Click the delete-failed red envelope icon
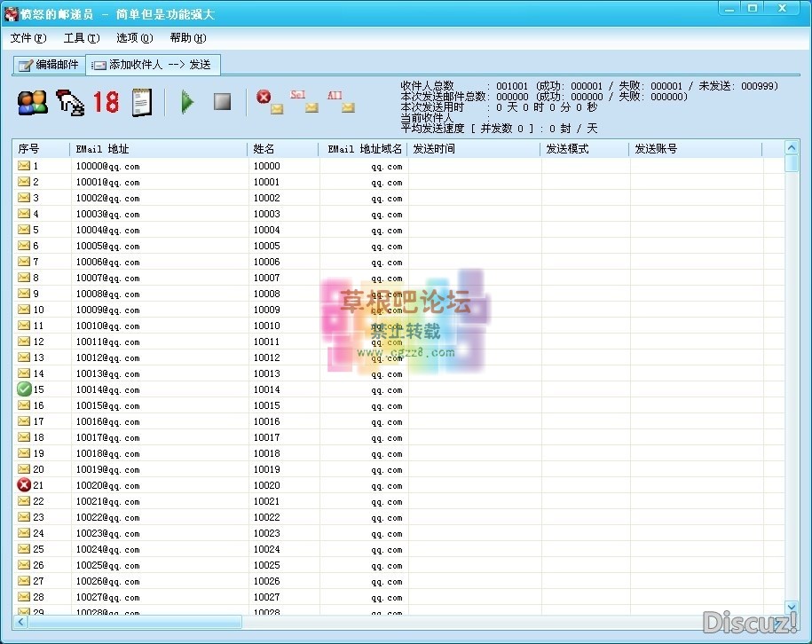The width and height of the screenshot is (812, 644). 268,102
